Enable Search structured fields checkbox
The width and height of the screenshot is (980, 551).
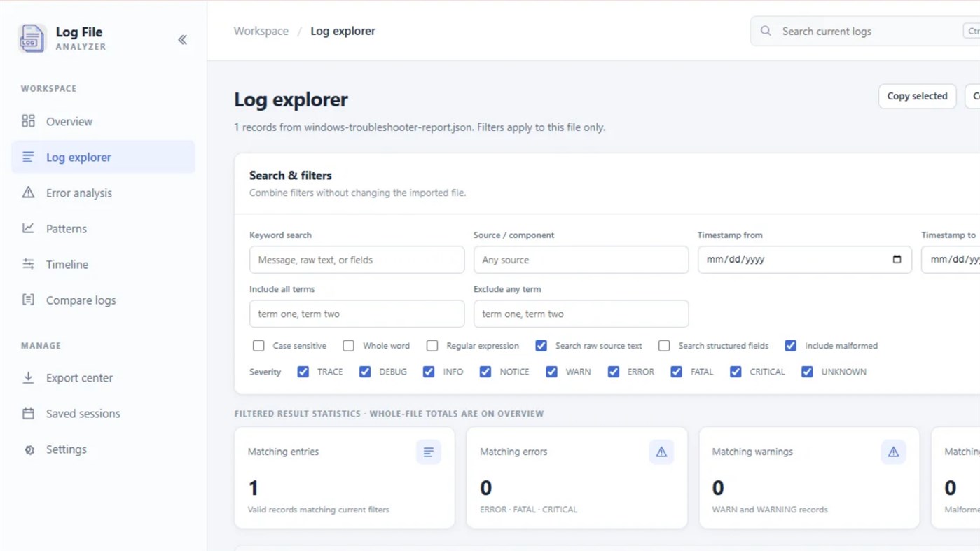(664, 346)
